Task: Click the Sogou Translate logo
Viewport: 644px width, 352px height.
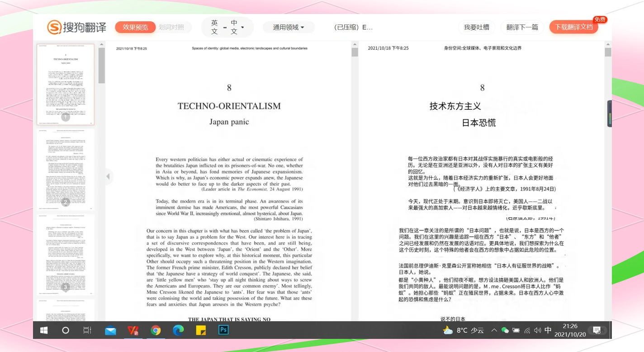Action: pyautogui.click(x=76, y=27)
